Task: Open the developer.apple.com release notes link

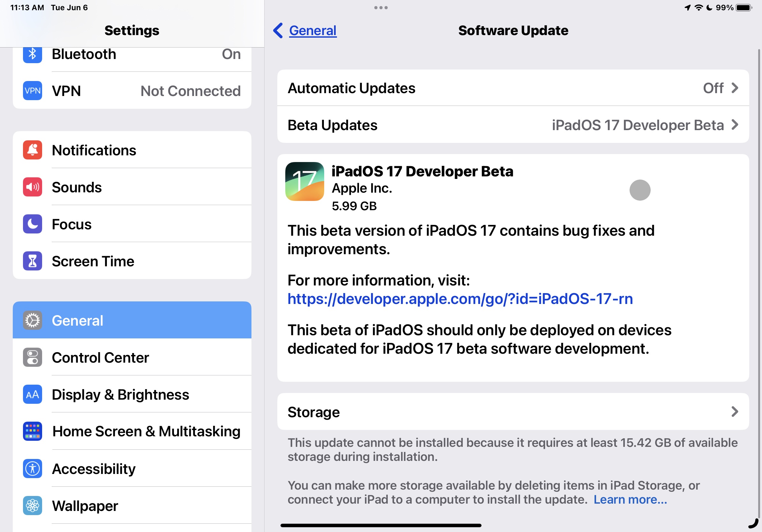Action: click(459, 299)
